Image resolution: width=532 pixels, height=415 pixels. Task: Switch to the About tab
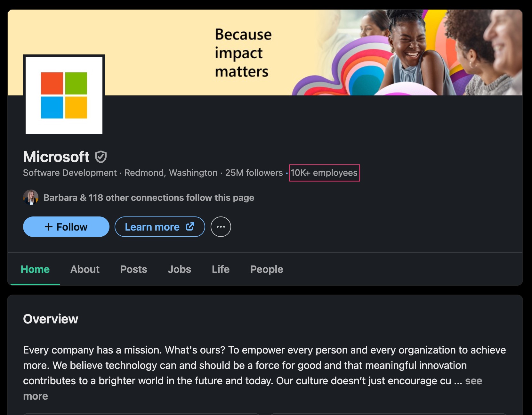tap(85, 269)
